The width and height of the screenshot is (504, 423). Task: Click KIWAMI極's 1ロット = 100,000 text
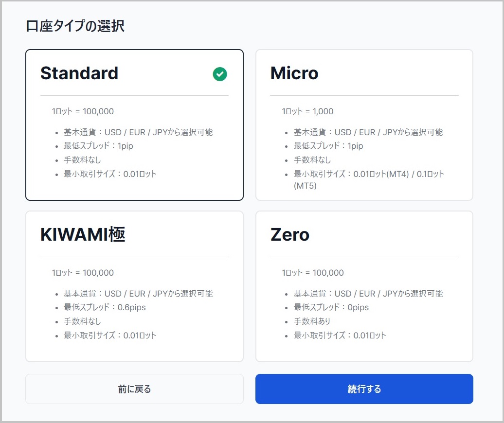pyautogui.click(x=83, y=273)
